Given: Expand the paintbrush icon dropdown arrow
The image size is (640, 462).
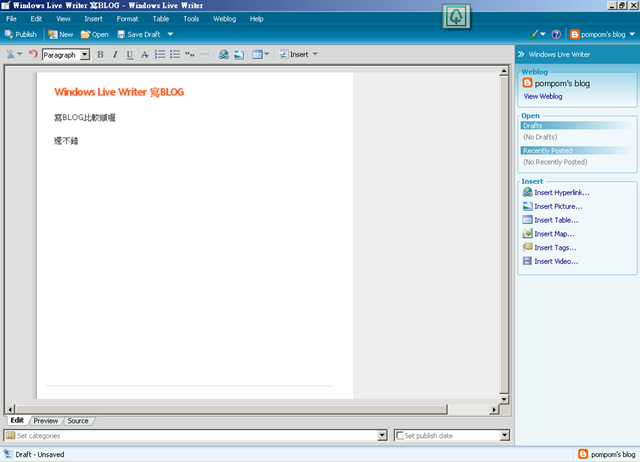Looking at the screenshot, I should (543, 34).
